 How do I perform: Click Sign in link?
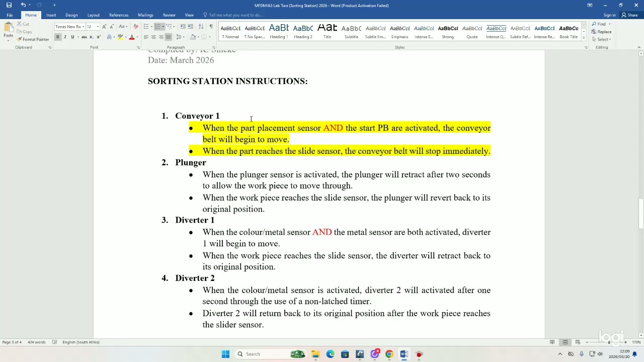click(x=609, y=15)
